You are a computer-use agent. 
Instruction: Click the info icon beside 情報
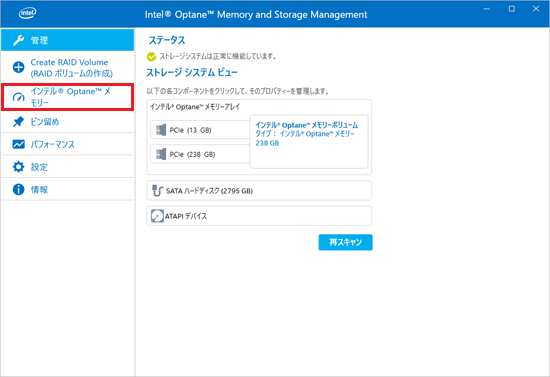click(x=19, y=189)
